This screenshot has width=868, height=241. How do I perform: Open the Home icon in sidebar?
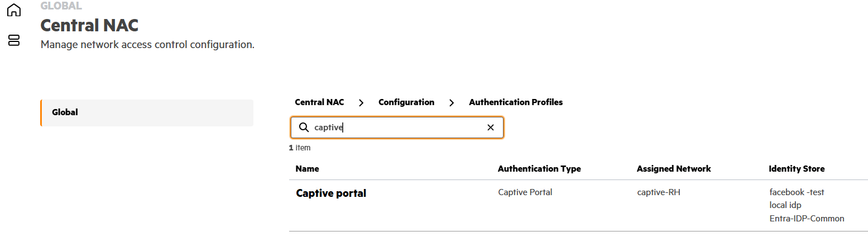point(13,10)
